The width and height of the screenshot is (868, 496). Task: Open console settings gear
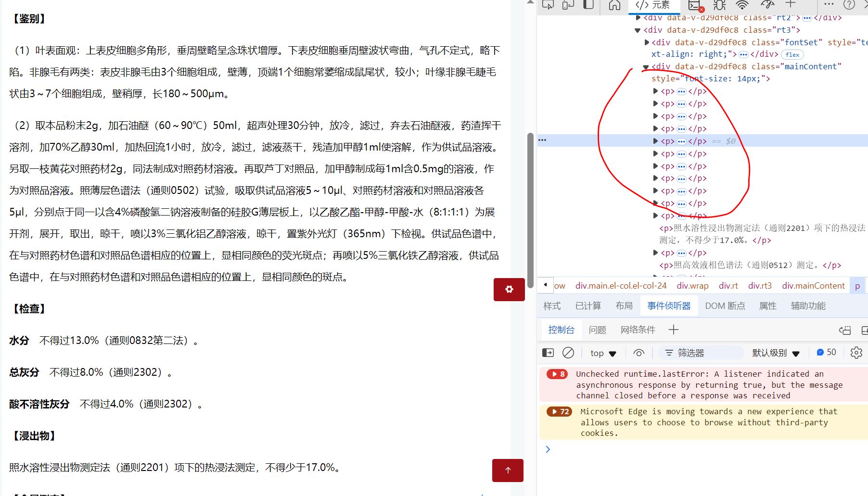tap(856, 353)
